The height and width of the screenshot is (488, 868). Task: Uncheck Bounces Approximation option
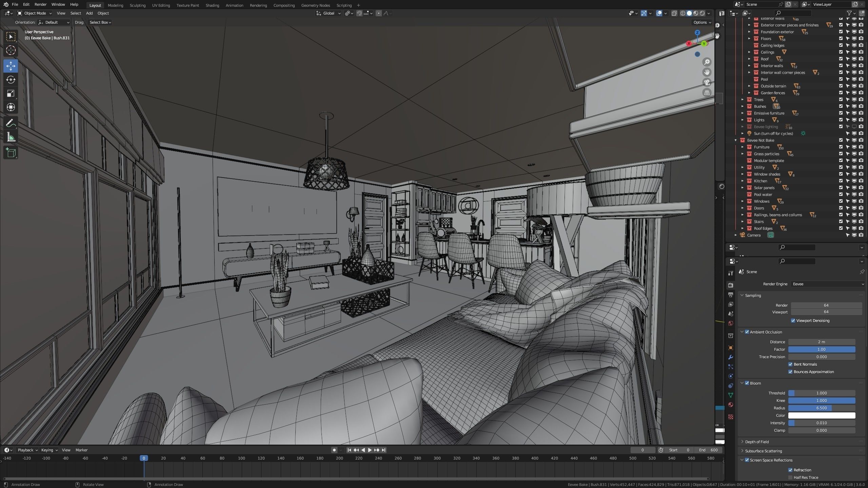pos(790,372)
